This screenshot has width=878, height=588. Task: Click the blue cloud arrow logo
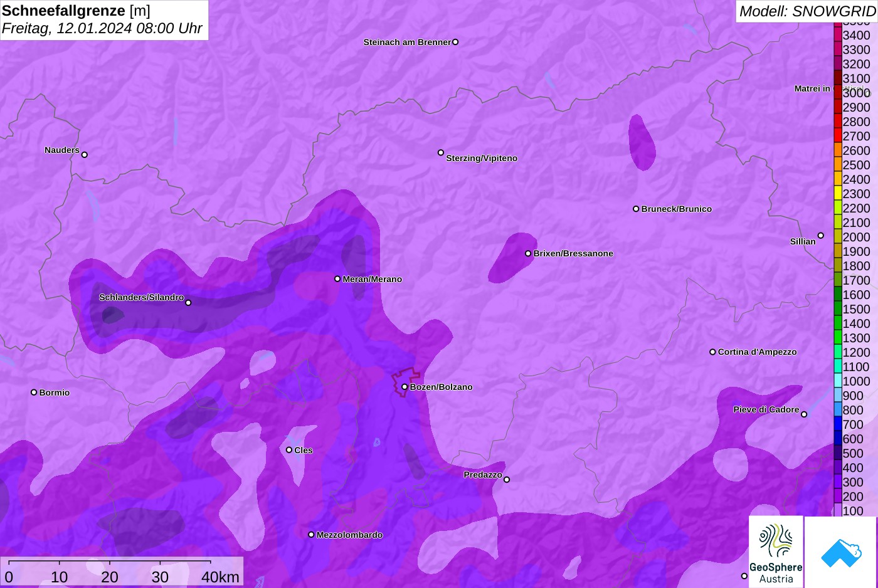tap(841, 552)
